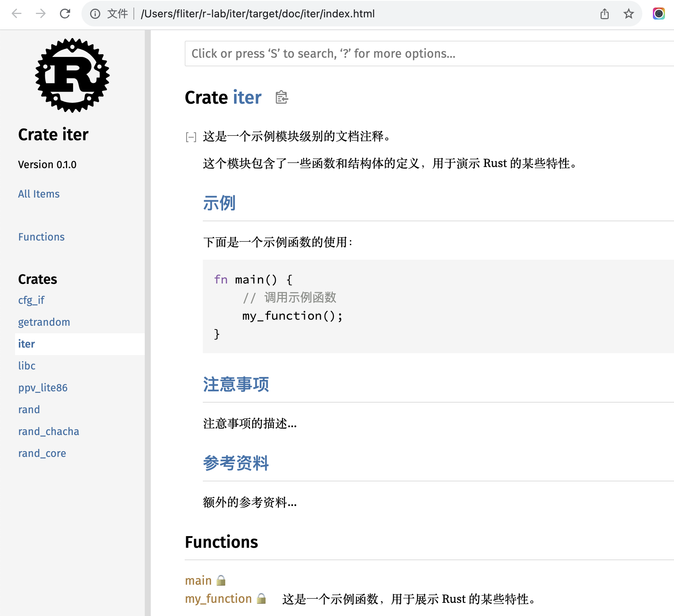Click the 示例 section heading anchor
This screenshot has height=616, width=674.
(x=219, y=203)
